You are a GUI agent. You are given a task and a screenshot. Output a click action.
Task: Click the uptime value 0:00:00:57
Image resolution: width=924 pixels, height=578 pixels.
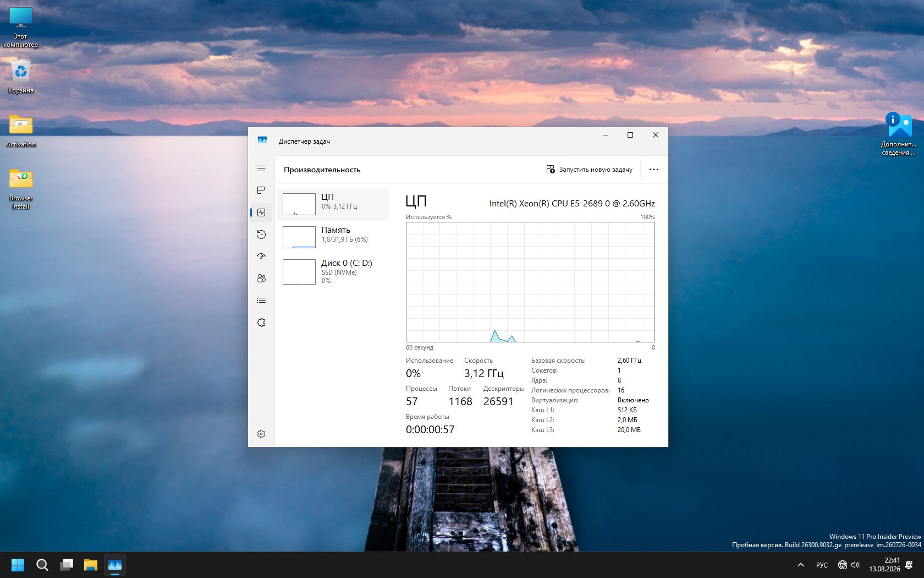tap(430, 429)
